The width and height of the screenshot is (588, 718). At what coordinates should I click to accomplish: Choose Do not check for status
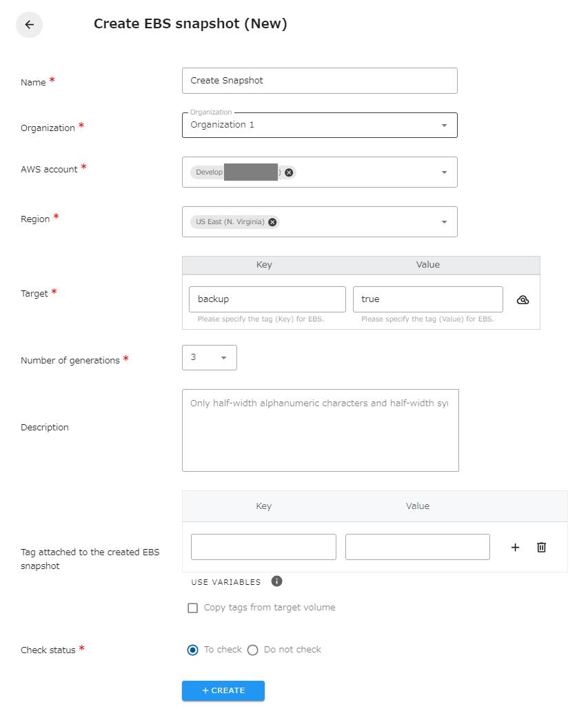coord(252,650)
